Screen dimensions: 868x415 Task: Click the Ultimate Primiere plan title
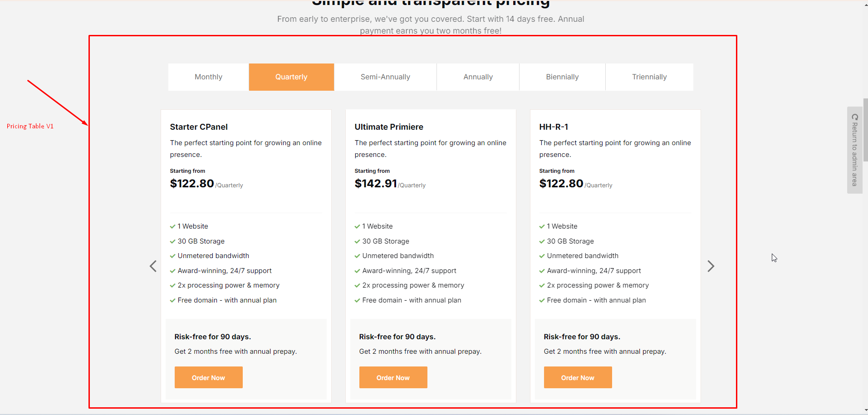click(x=389, y=127)
